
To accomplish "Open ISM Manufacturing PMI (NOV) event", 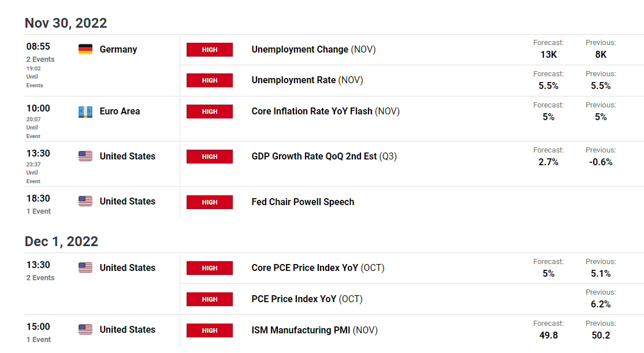I will point(315,330).
